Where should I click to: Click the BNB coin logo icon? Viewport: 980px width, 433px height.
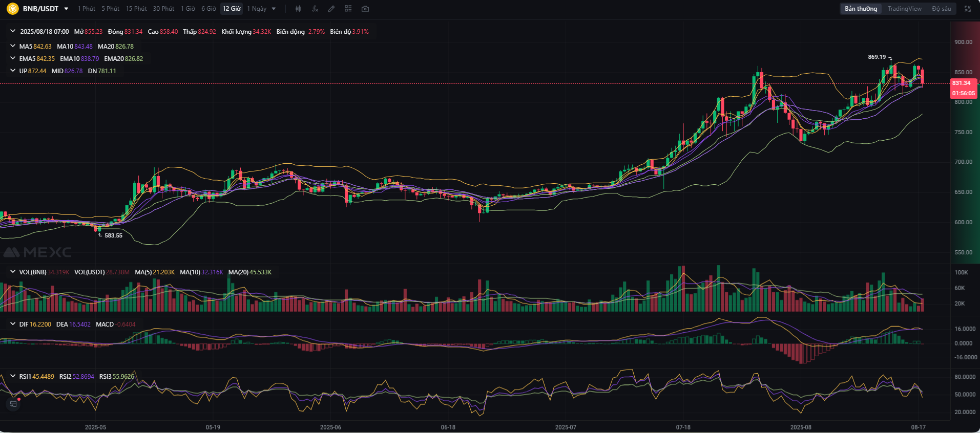12,9
